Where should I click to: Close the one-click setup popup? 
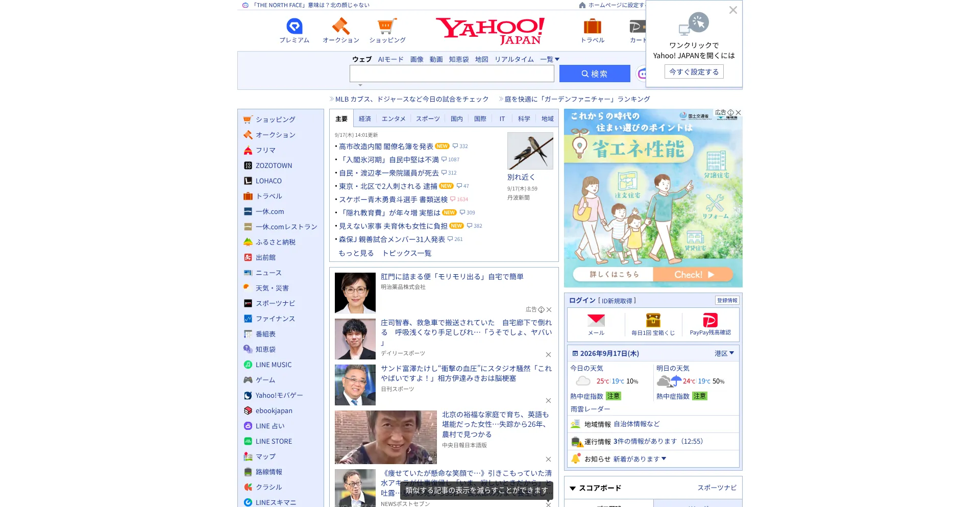click(733, 10)
